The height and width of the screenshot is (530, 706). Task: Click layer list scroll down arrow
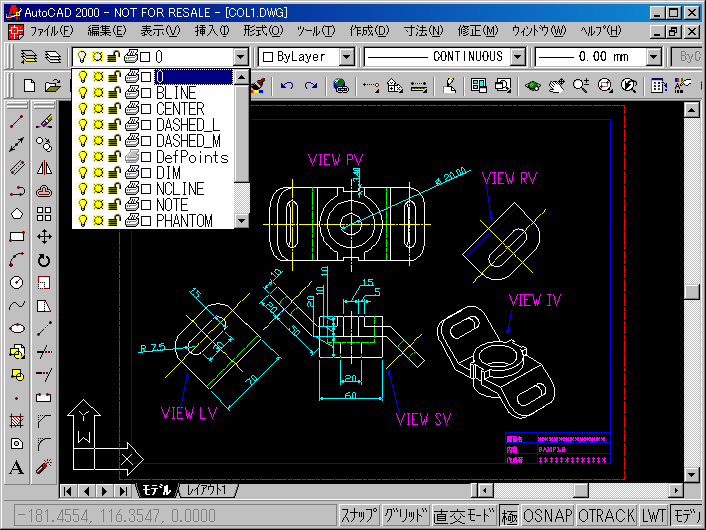tap(242, 221)
